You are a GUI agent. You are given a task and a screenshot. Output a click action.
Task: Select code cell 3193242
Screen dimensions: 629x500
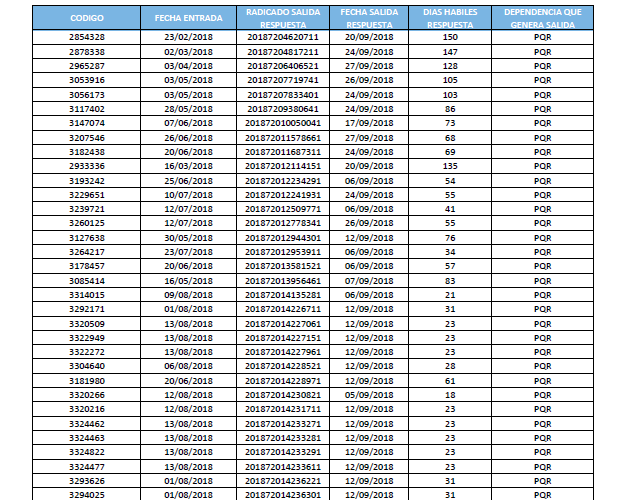(87, 181)
